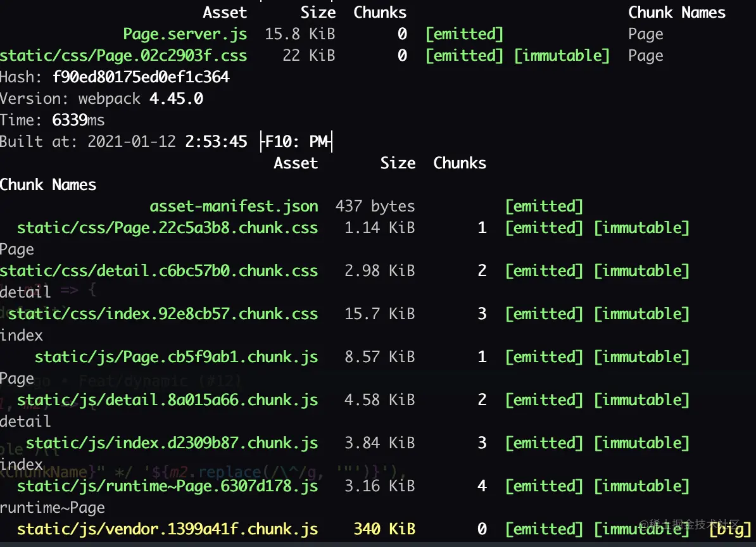Image resolution: width=756 pixels, height=547 pixels.
Task: Click the runtime~Page chunk name text
Action: coord(53,508)
